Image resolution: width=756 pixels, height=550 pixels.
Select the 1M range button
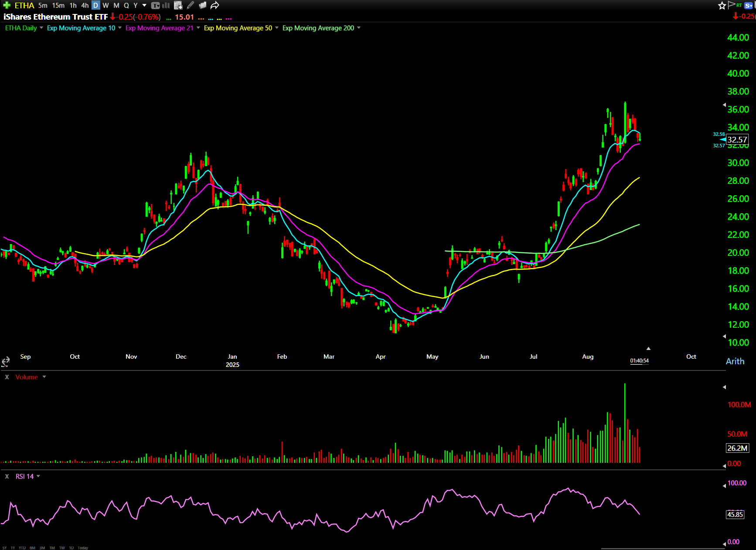pyautogui.click(x=52, y=548)
